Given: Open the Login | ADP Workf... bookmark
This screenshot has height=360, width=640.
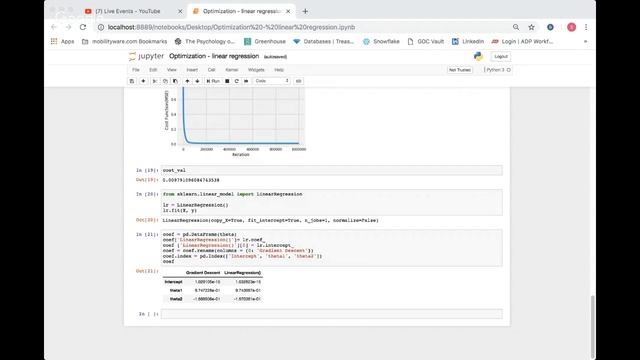Looking at the screenshot, I should point(522,41).
